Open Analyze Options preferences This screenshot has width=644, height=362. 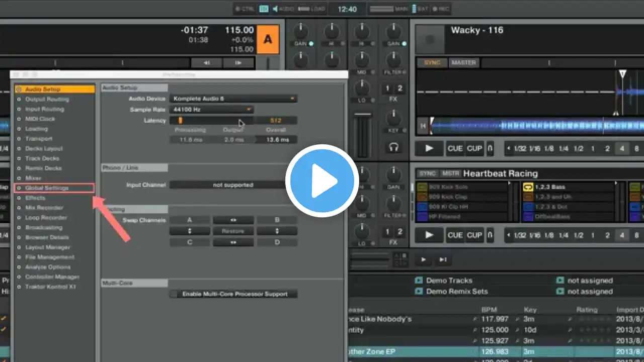click(x=48, y=267)
